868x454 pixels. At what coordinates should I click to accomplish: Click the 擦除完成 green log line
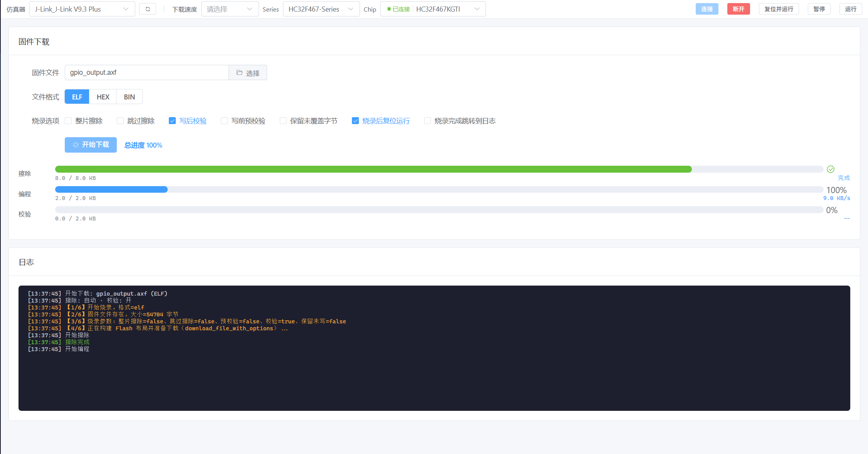[59, 342]
